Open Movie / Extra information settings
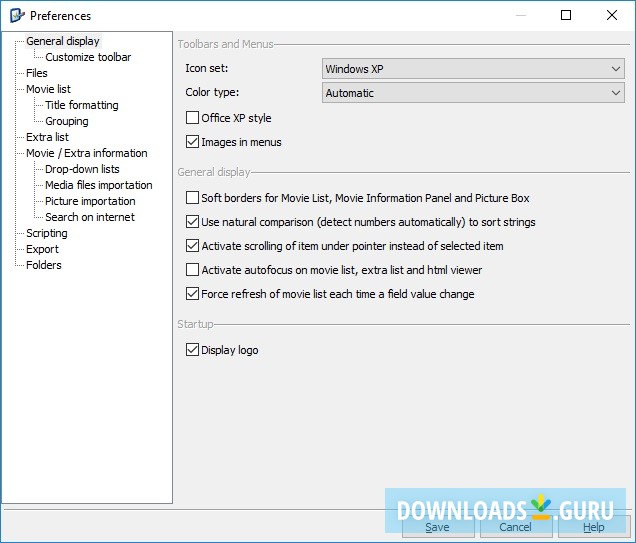The height and width of the screenshot is (543, 636). (x=87, y=153)
